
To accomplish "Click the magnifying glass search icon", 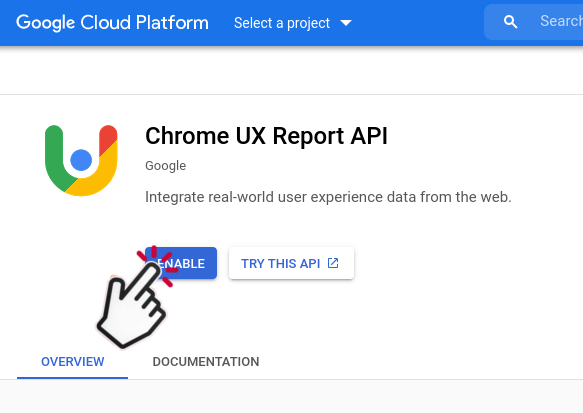I will 510,22.
